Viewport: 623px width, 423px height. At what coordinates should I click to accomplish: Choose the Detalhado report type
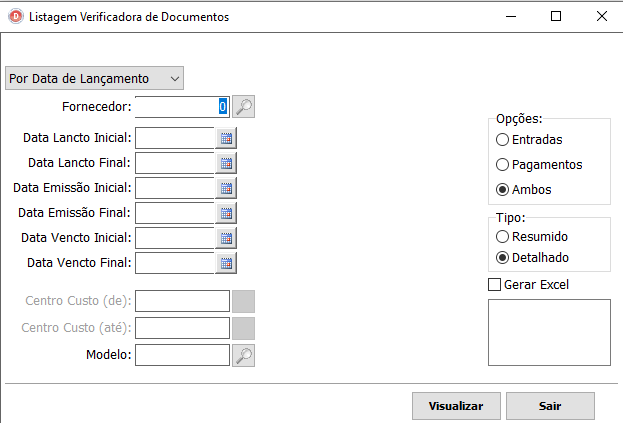pos(502,257)
